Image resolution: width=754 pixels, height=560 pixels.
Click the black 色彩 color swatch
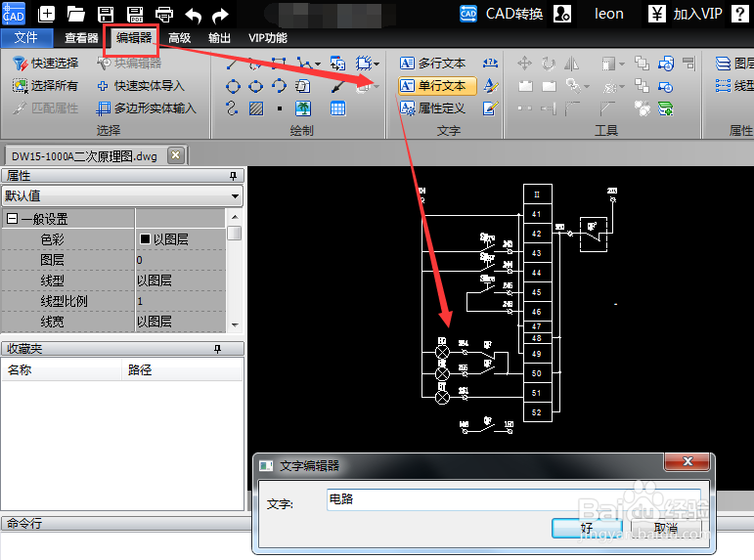(x=145, y=238)
